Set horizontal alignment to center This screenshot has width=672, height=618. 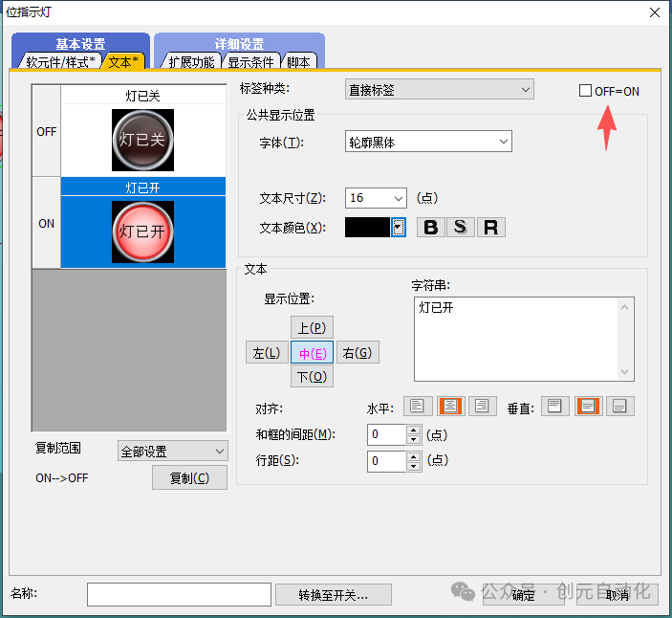[450, 406]
